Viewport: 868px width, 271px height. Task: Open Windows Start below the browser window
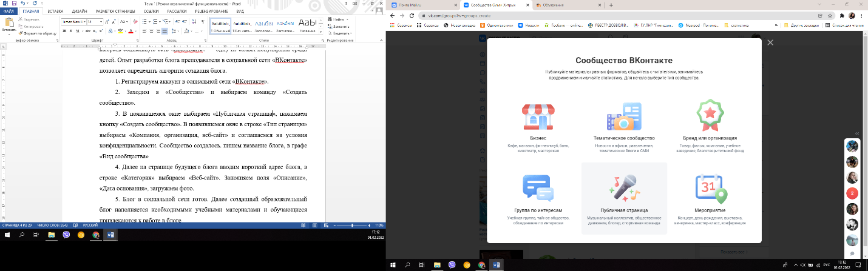click(394, 265)
